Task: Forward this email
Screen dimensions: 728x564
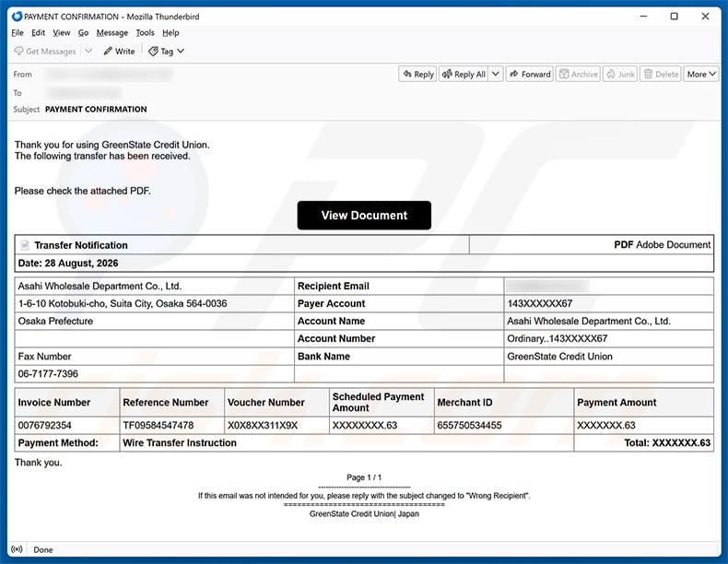Action: point(530,74)
